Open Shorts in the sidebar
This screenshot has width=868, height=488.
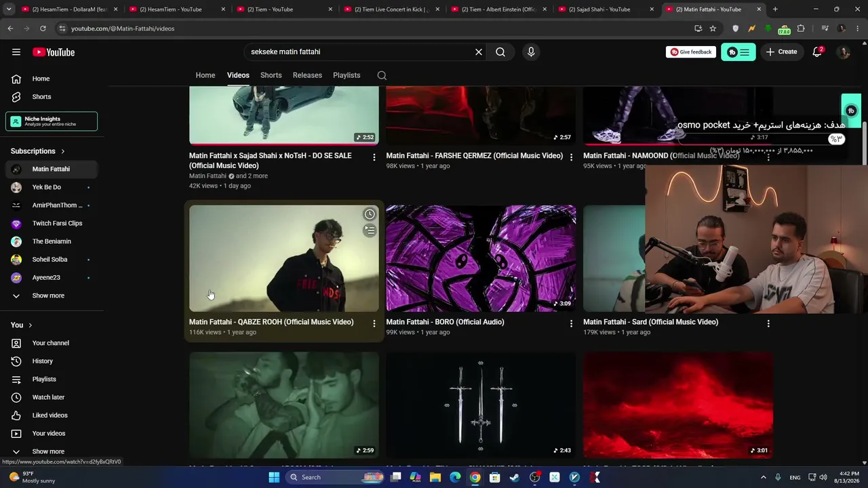52,97
